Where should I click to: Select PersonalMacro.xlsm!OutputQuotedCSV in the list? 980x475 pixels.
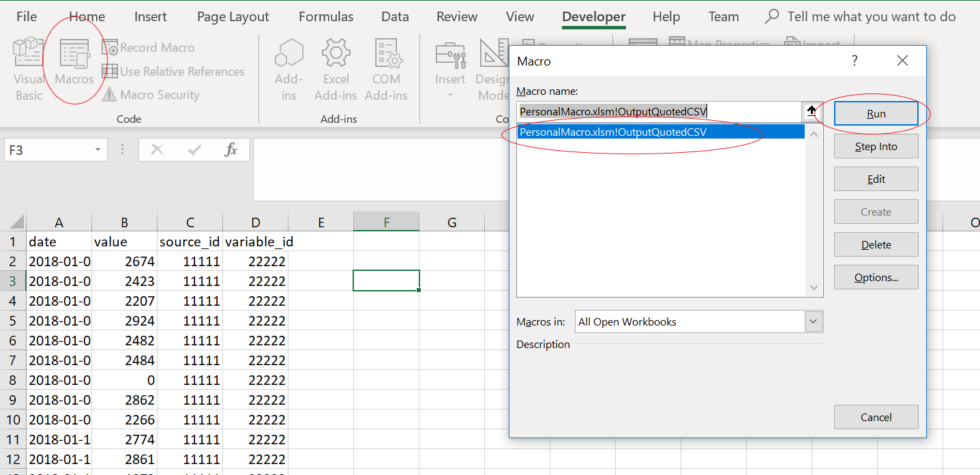click(x=612, y=132)
